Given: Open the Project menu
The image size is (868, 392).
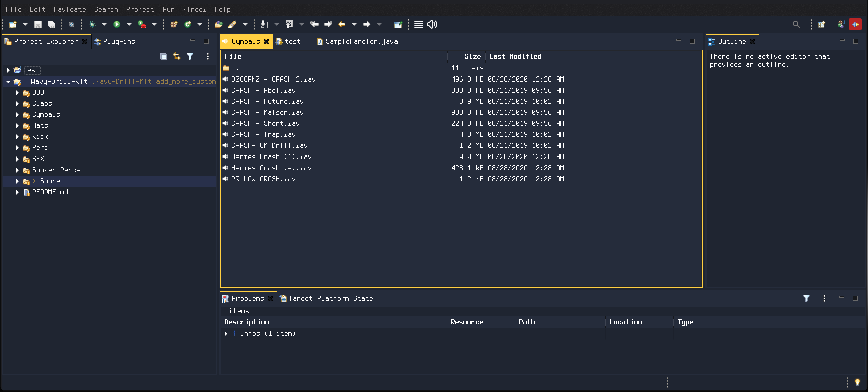Looking at the screenshot, I should point(140,9).
